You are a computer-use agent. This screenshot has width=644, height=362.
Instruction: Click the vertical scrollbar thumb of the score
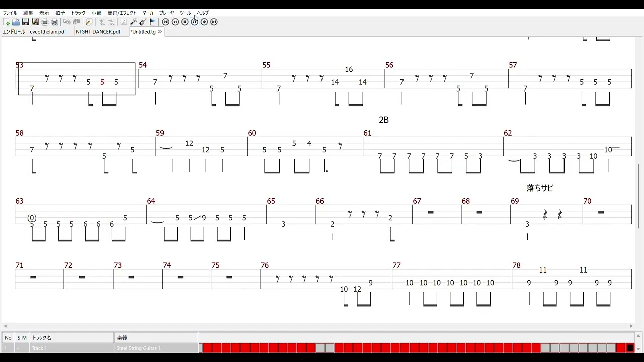638,196
